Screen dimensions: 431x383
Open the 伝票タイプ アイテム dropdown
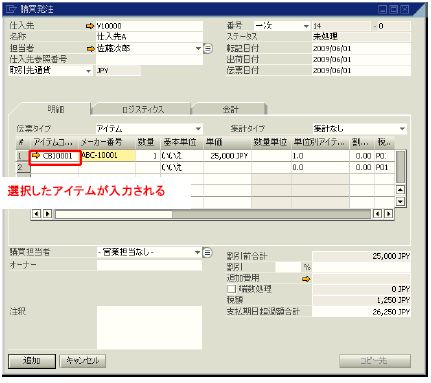tap(198, 129)
